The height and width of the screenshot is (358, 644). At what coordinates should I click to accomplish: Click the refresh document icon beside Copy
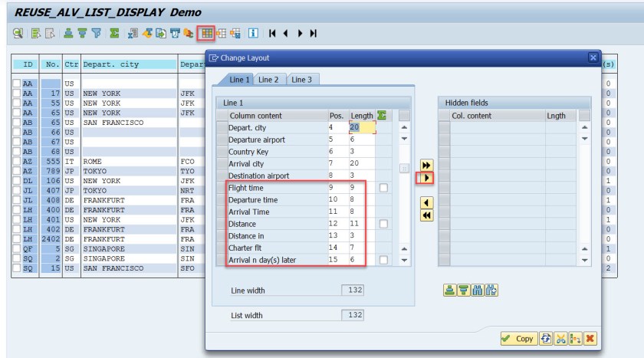click(546, 339)
